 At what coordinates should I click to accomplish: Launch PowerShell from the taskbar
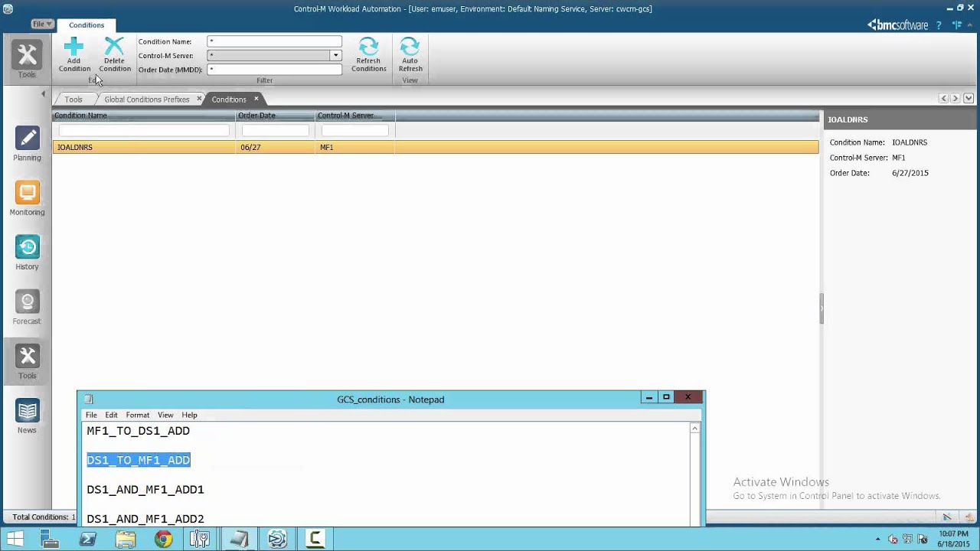tap(87, 539)
